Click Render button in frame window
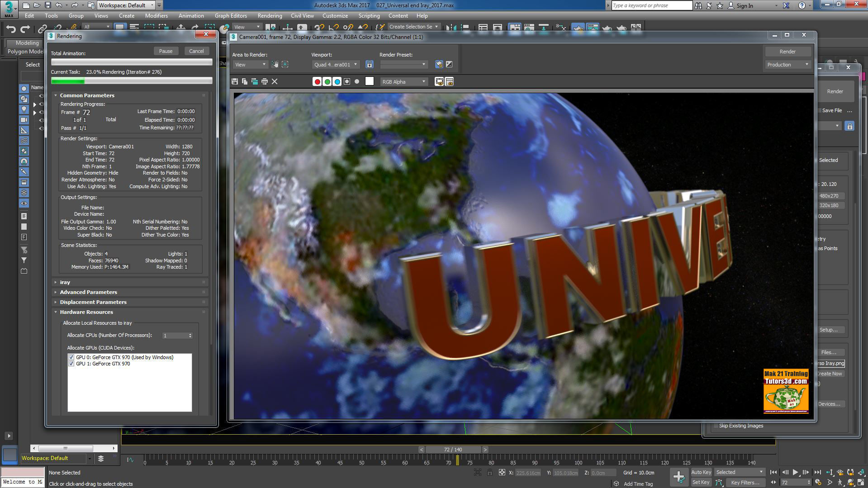The height and width of the screenshot is (488, 868). [787, 52]
